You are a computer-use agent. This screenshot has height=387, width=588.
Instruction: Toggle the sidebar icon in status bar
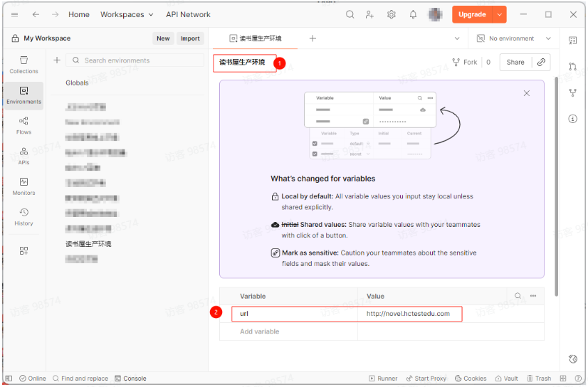pos(9,378)
